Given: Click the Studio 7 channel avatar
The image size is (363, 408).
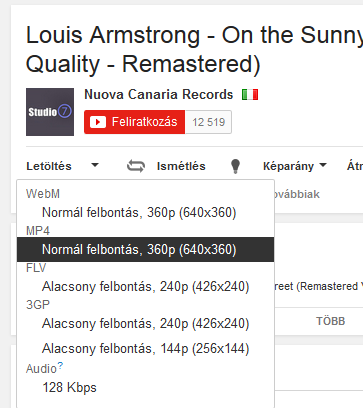Looking at the screenshot, I should (x=50, y=112).
